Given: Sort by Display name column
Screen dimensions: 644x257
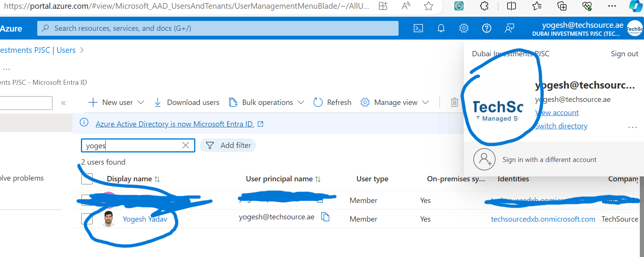Looking at the screenshot, I should pyautogui.click(x=133, y=179).
